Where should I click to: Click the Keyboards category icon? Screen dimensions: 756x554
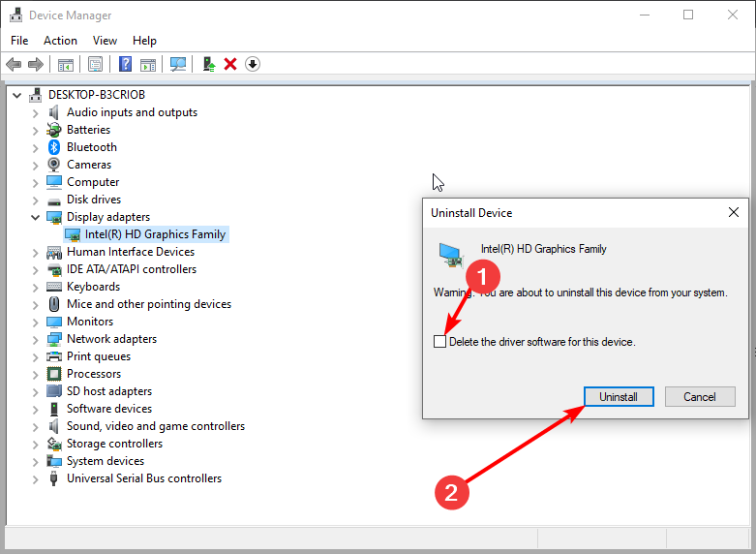(54, 287)
